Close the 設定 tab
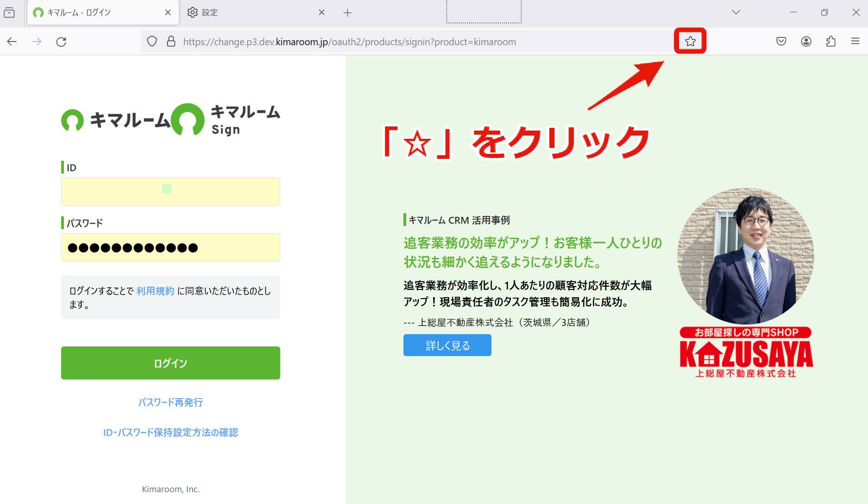The height and width of the screenshot is (504, 868). (322, 12)
